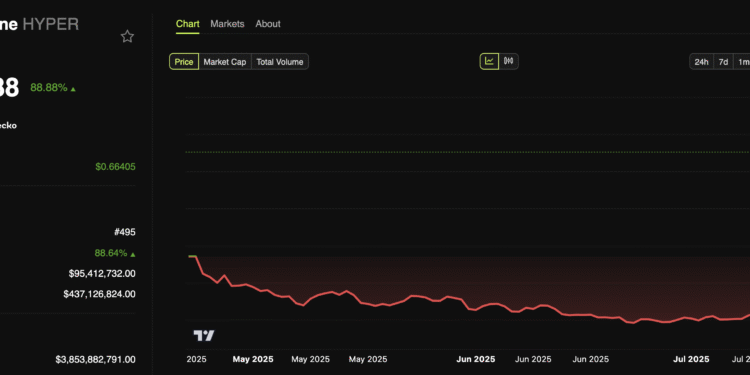
Task: Switch to candlestick chart view icon
Action: tap(508, 61)
